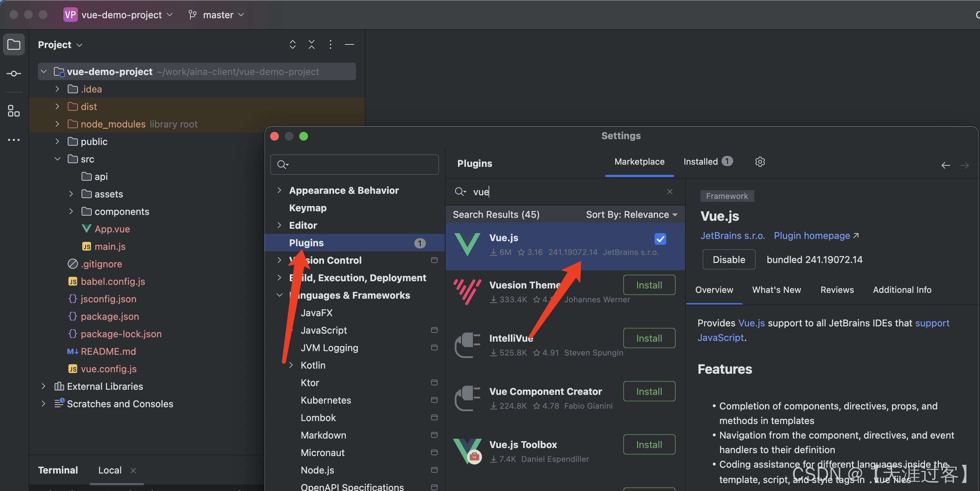980x491 pixels.
Task: Click the Vuesion Theme plugin logo
Action: pyautogui.click(x=467, y=291)
